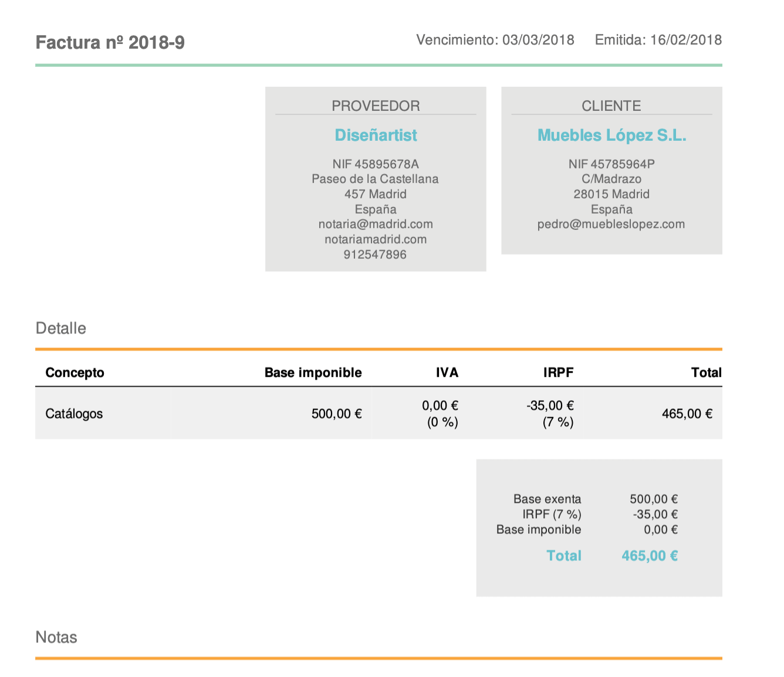Image resolution: width=784 pixels, height=677 pixels.
Task: Select the blue grand total '465,00 €'
Action: point(650,556)
